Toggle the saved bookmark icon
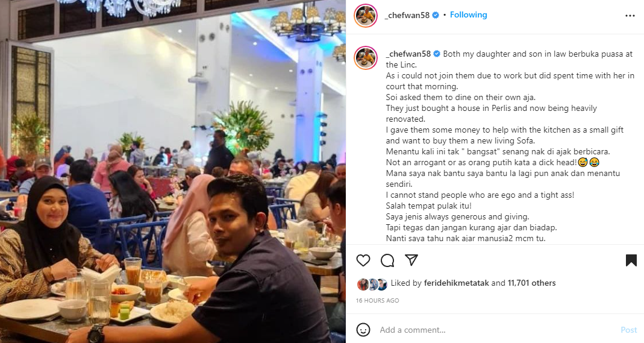This screenshot has height=343, width=644. pos(631,260)
